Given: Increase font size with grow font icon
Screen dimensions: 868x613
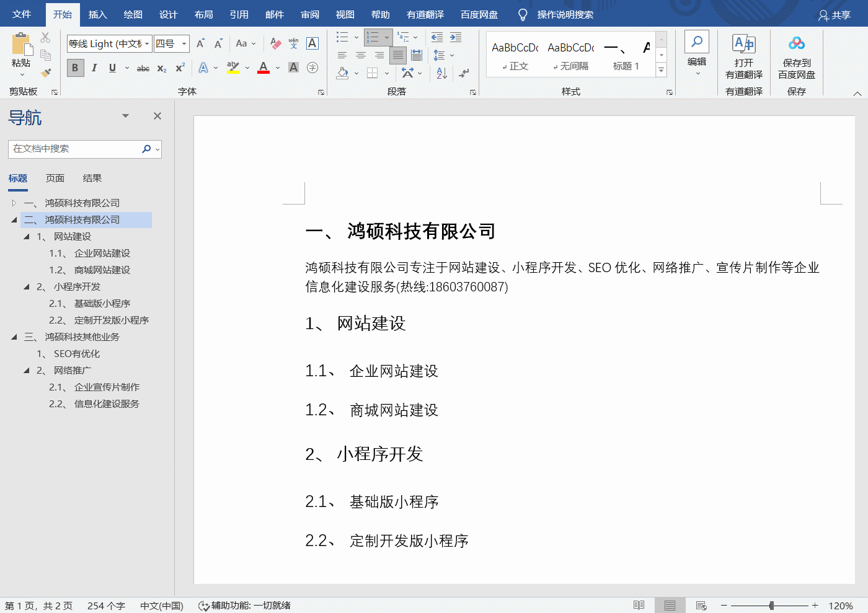Looking at the screenshot, I should (200, 43).
